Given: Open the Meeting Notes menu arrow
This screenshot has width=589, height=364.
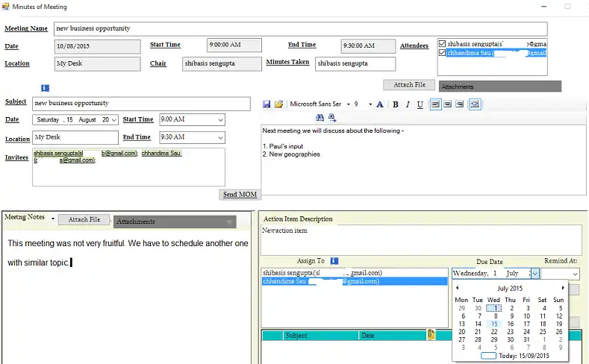Looking at the screenshot, I should coord(53,219).
